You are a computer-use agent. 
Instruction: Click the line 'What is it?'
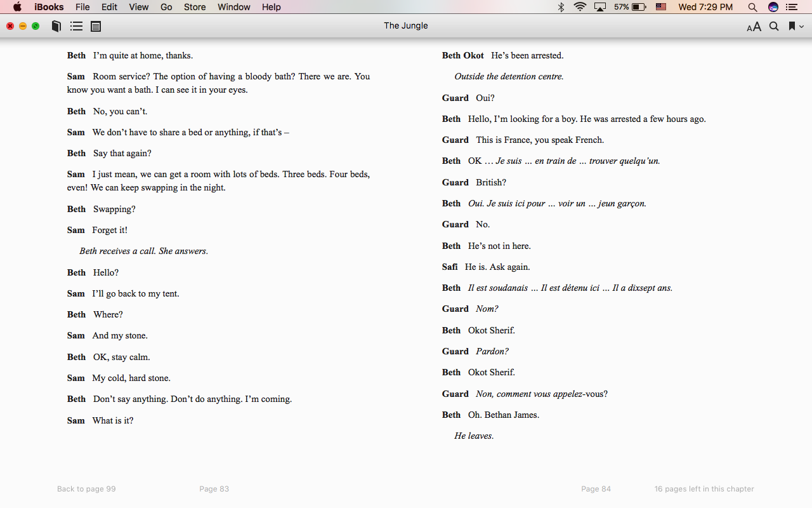(x=113, y=421)
